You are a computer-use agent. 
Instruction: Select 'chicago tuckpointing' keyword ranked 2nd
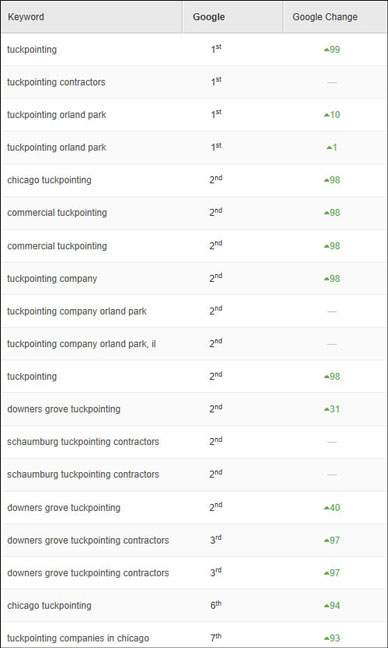click(x=49, y=180)
